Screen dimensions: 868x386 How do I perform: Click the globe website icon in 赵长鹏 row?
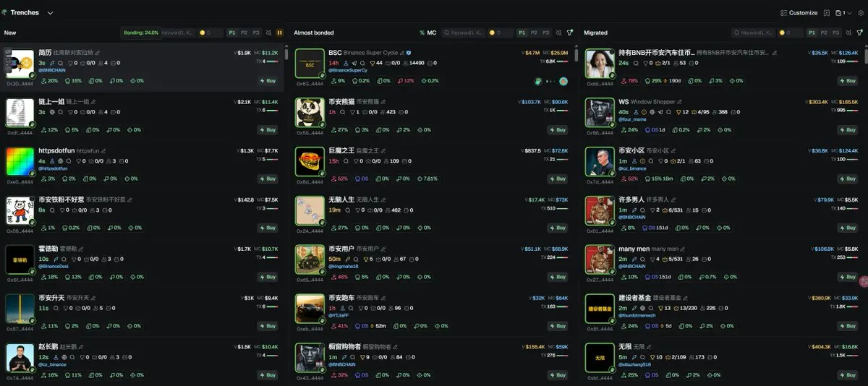tap(64, 357)
